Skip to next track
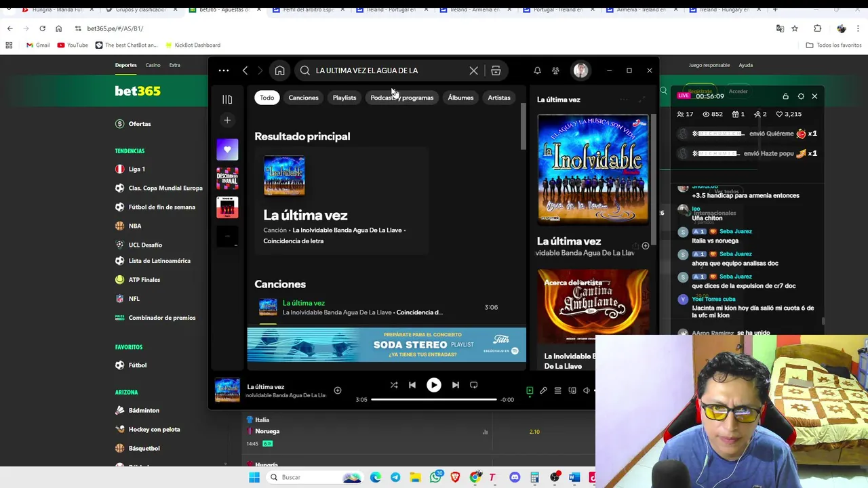Screen dimensions: 868x488 456,385
